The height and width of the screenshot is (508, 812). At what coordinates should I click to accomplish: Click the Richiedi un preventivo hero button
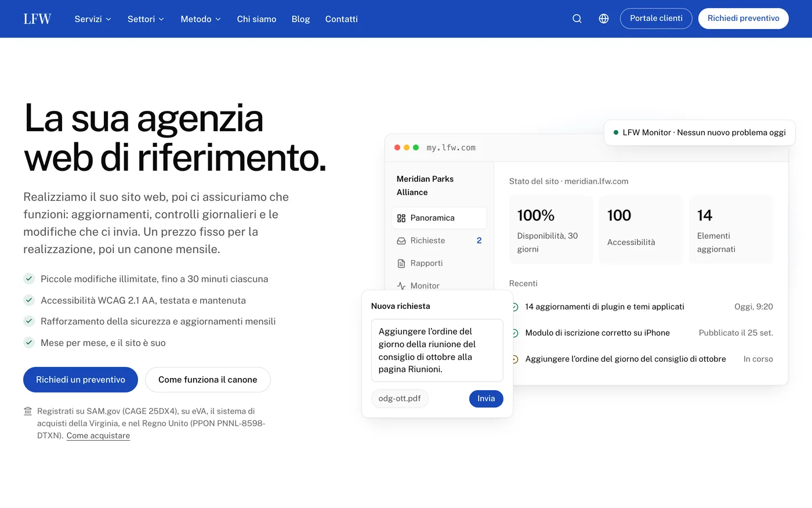pos(81,380)
